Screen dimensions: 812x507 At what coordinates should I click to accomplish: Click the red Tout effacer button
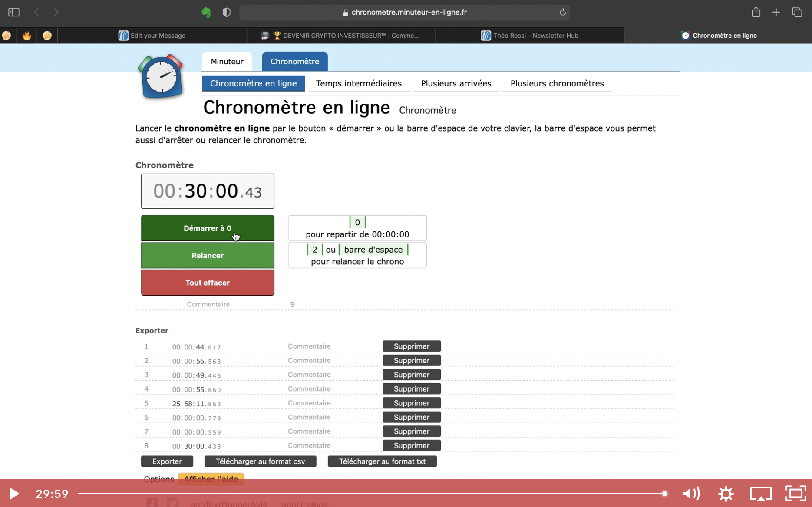pyautogui.click(x=208, y=283)
